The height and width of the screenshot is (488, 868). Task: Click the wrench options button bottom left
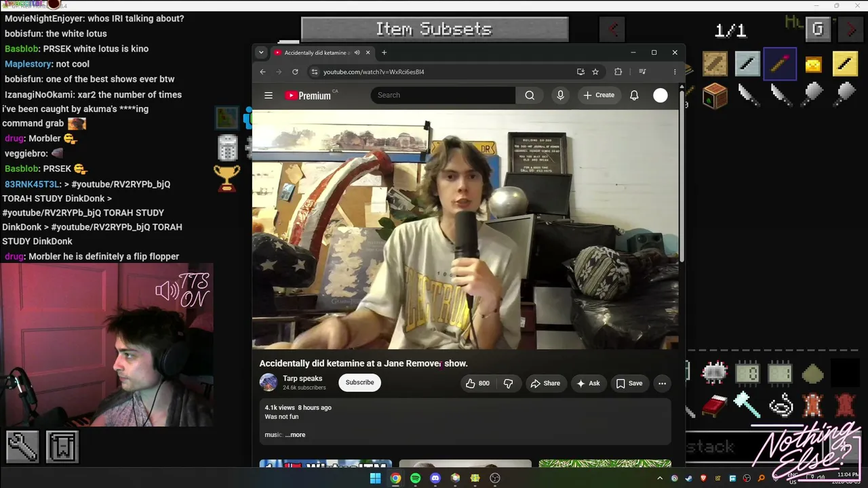tap(22, 447)
